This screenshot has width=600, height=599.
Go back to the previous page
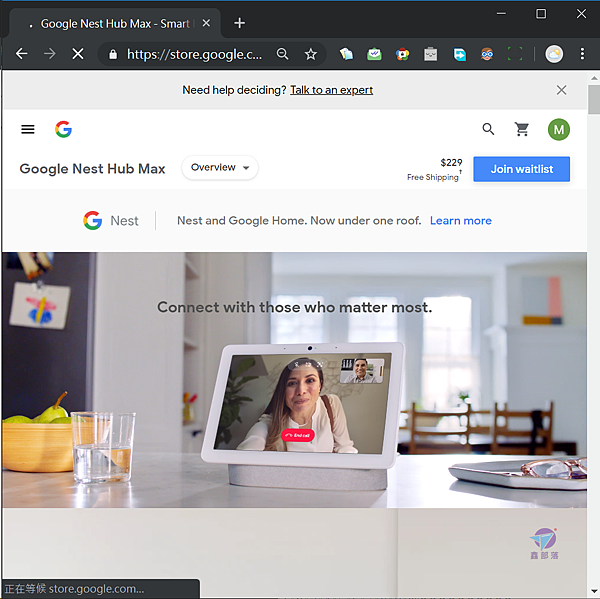(x=22, y=54)
